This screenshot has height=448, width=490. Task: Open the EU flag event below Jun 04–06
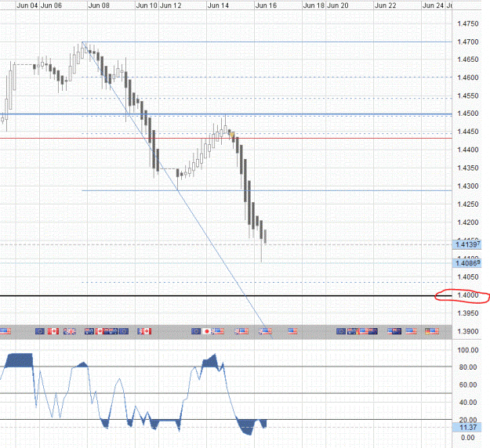pyautogui.click(x=40, y=331)
